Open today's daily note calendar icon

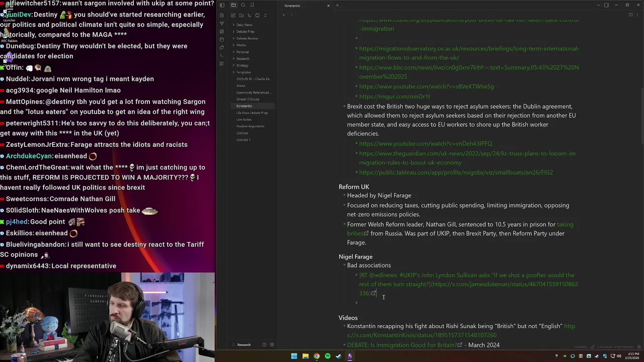(222, 39)
